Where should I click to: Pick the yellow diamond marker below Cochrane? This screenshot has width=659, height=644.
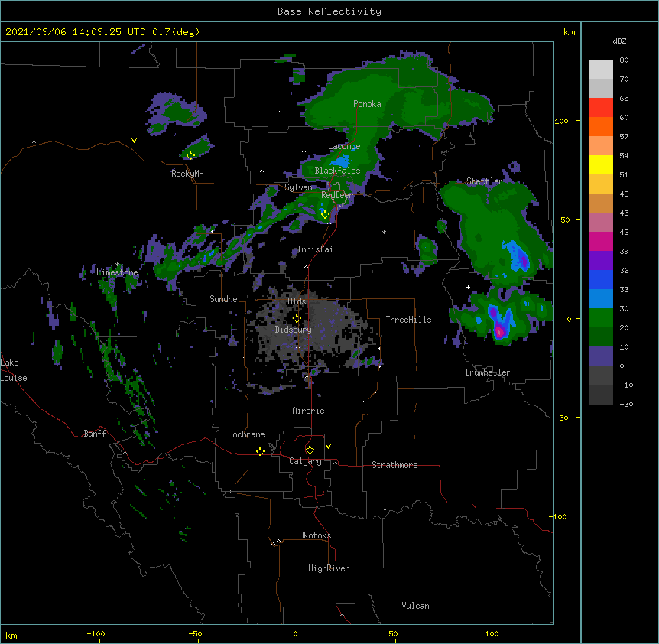coord(260,451)
